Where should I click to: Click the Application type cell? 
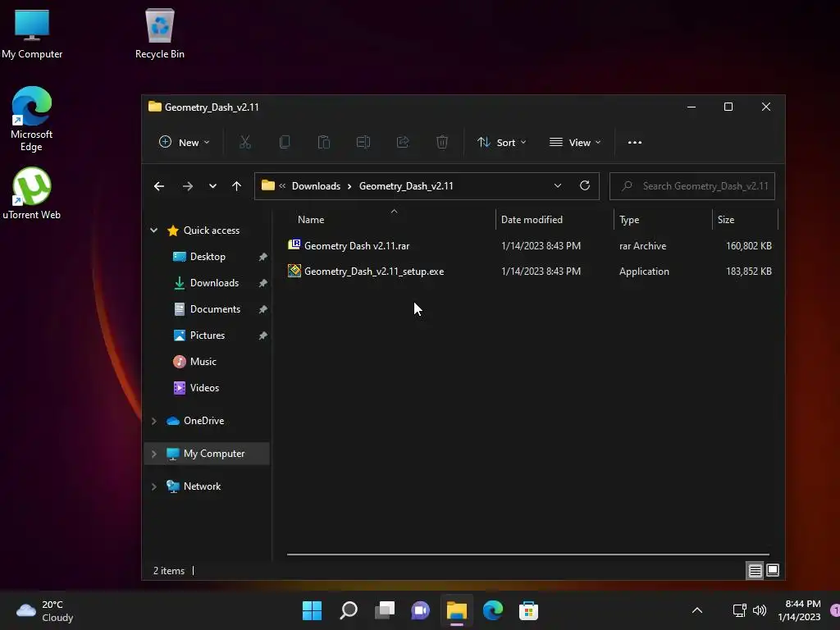tap(644, 272)
